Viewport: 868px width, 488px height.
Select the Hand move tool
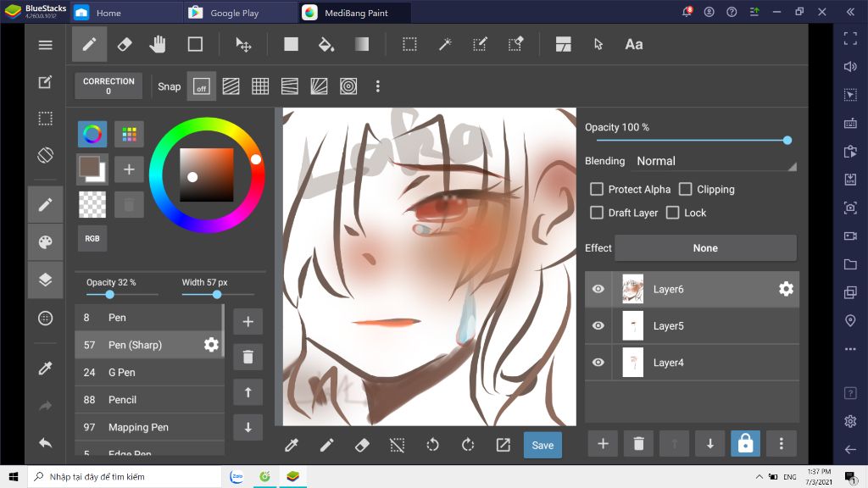click(x=158, y=44)
